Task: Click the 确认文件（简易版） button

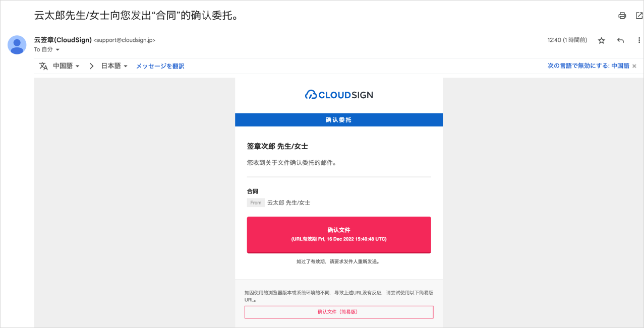Action: 339,312
